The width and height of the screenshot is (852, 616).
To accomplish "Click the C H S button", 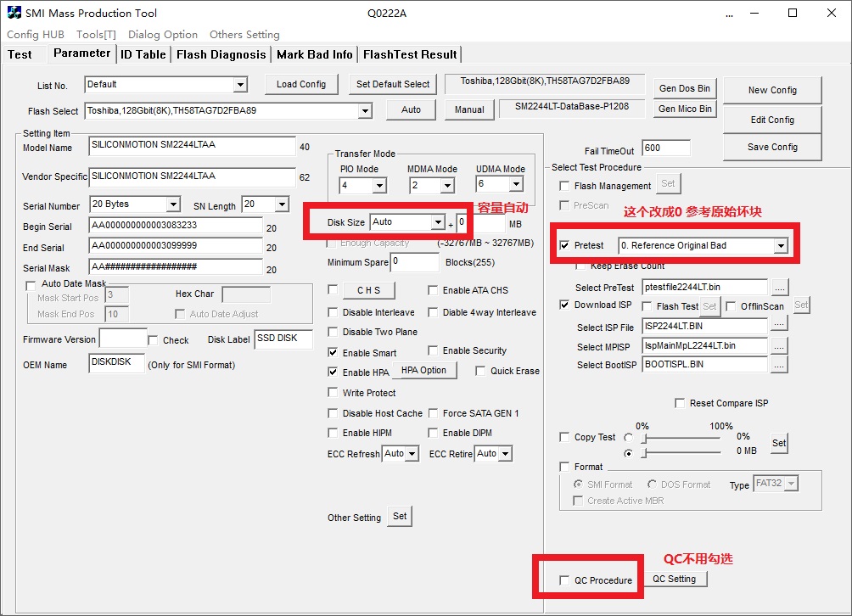I will (x=368, y=290).
